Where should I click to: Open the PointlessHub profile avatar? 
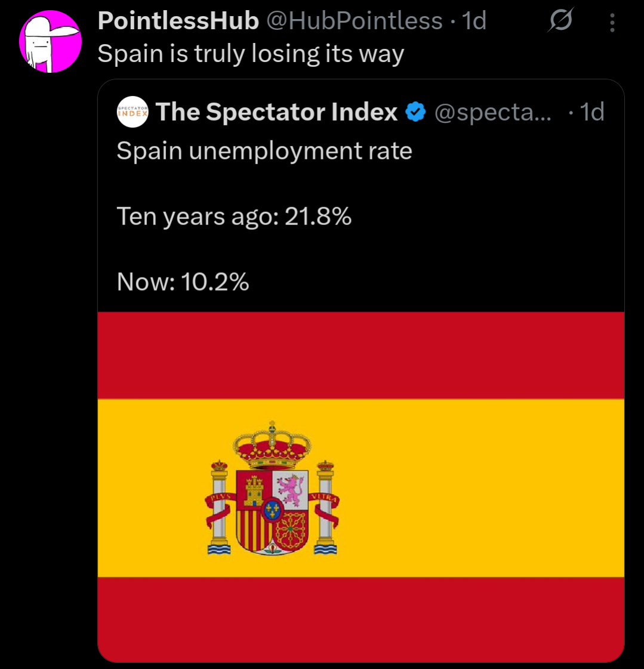50,42
